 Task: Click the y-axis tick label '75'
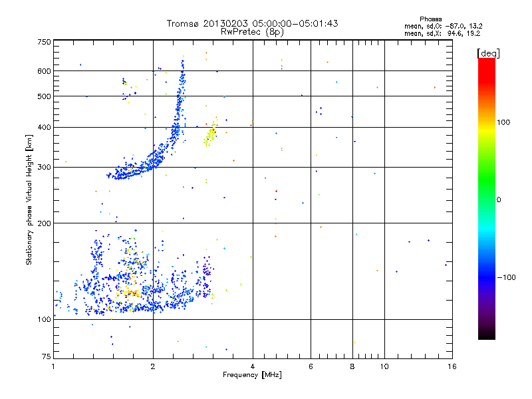(x=47, y=356)
